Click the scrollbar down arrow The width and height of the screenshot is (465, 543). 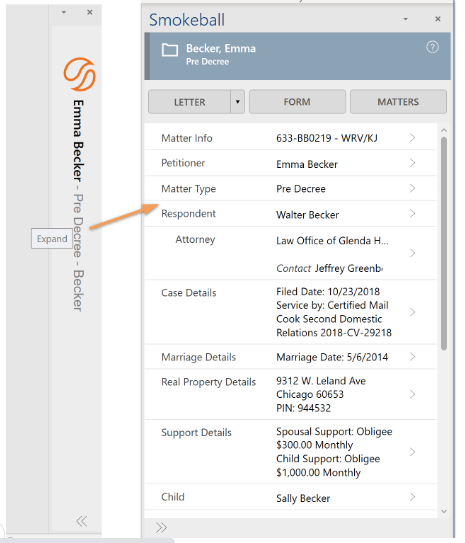pyautogui.click(x=444, y=511)
